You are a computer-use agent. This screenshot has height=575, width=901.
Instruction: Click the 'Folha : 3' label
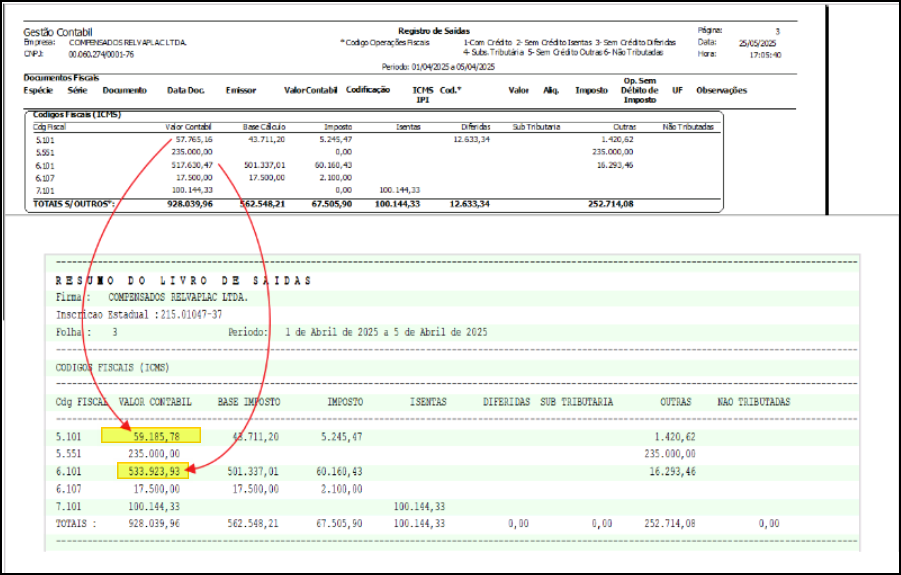point(86,332)
